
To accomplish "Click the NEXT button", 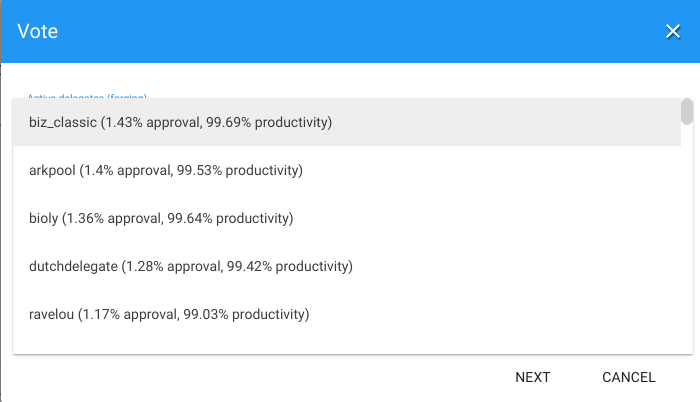I will [533, 377].
